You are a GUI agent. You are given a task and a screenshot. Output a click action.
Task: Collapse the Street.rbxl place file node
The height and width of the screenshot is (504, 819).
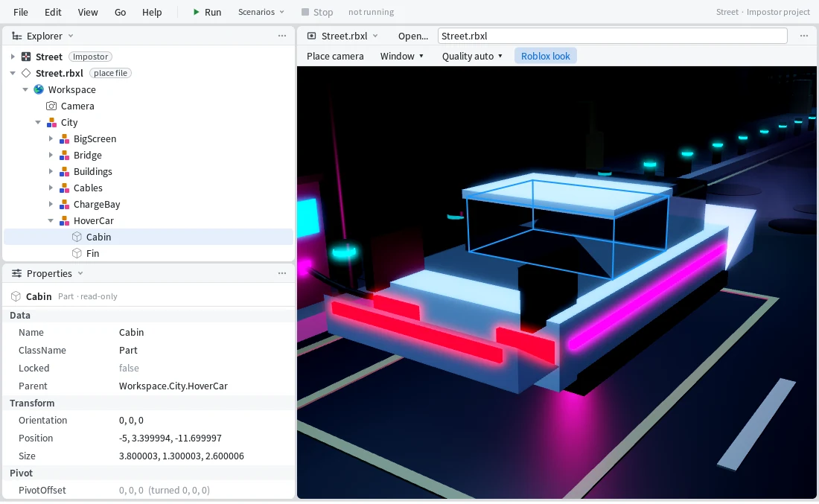pyautogui.click(x=13, y=73)
